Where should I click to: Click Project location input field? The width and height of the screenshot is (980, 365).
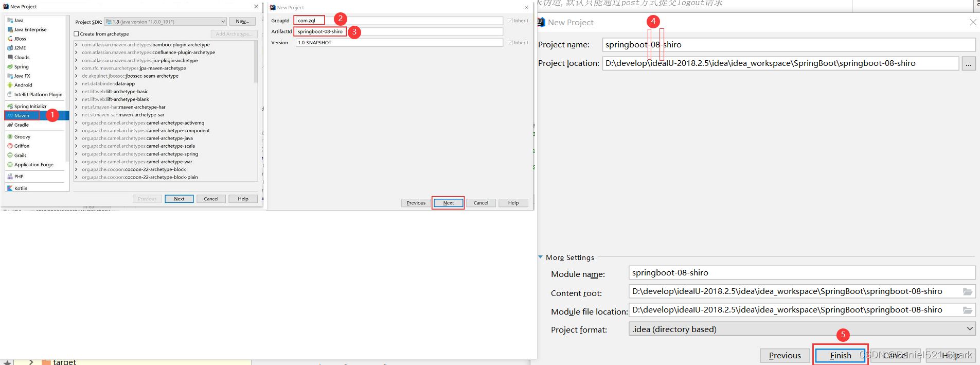tap(780, 63)
